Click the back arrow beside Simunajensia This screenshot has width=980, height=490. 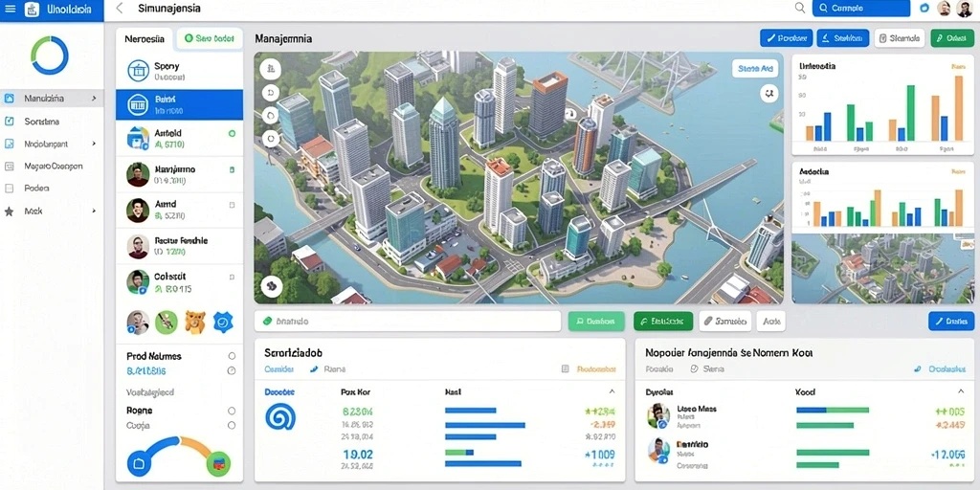[x=120, y=9]
